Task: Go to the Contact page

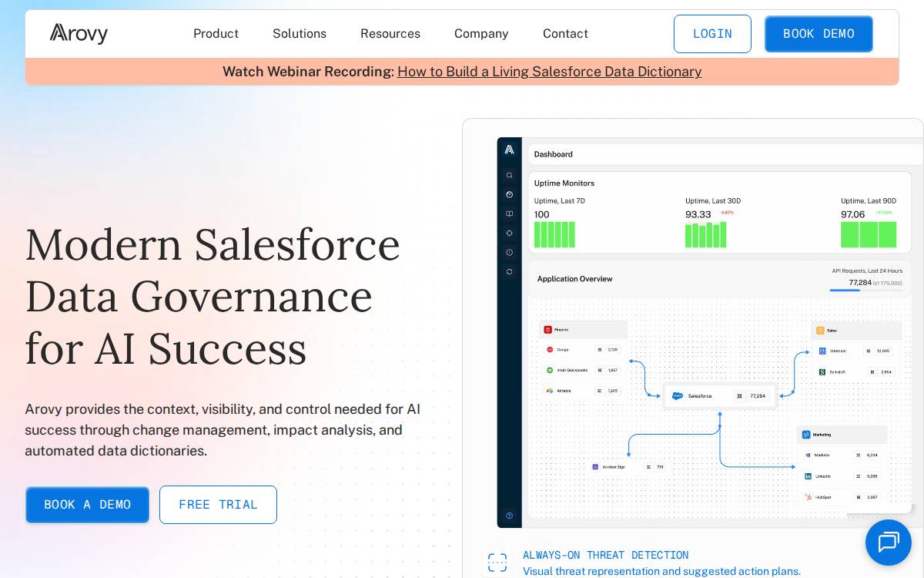Action: point(565,34)
